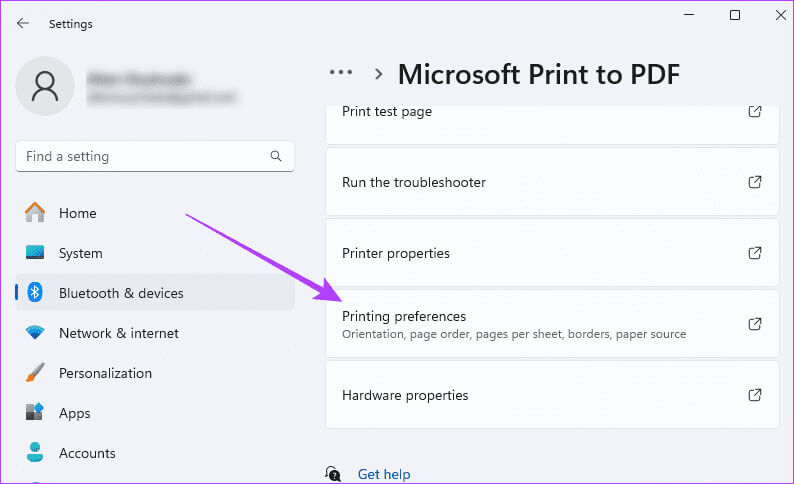Open Hardware properties

point(552,394)
